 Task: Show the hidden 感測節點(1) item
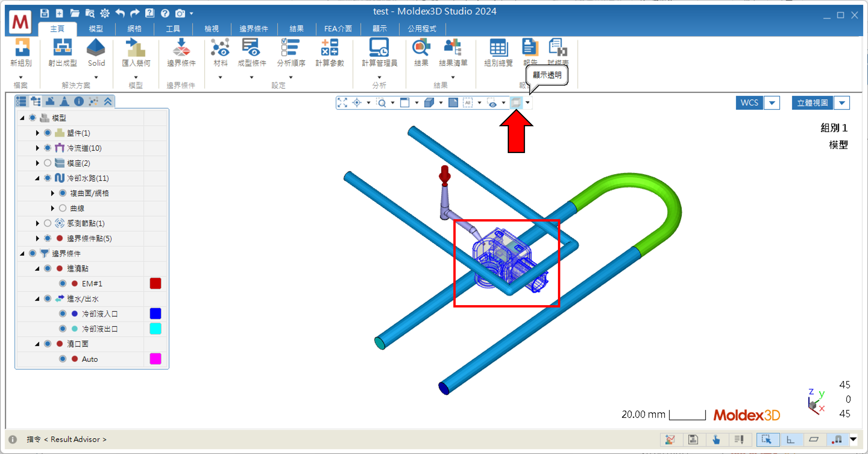[x=48, y=223]
